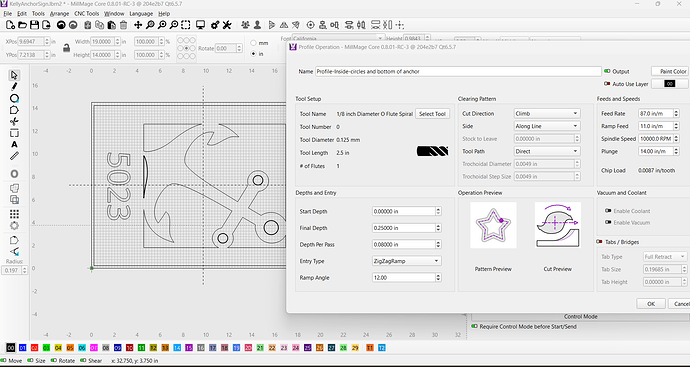Screen dimensions: 690x367
Task: Open the Tool Path dropdown
Action: pos(547,151)
